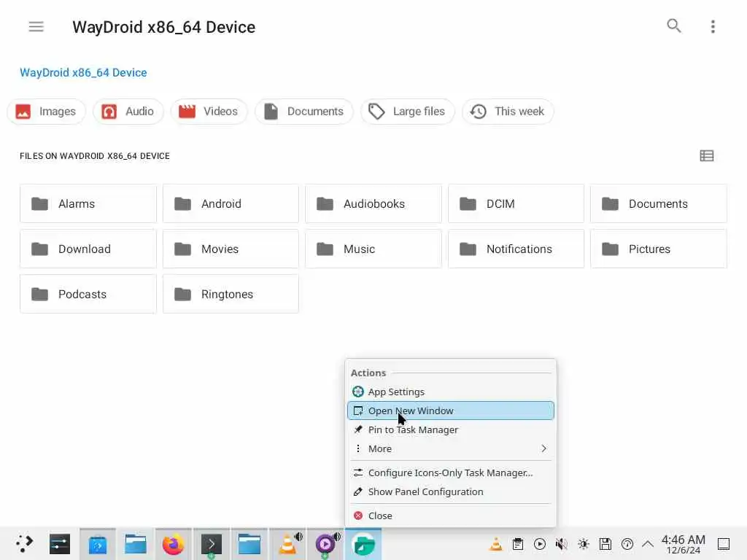Open Disks and Devices tray icon
The height and width of the screenshot is (560, 747).
point(605,544)
